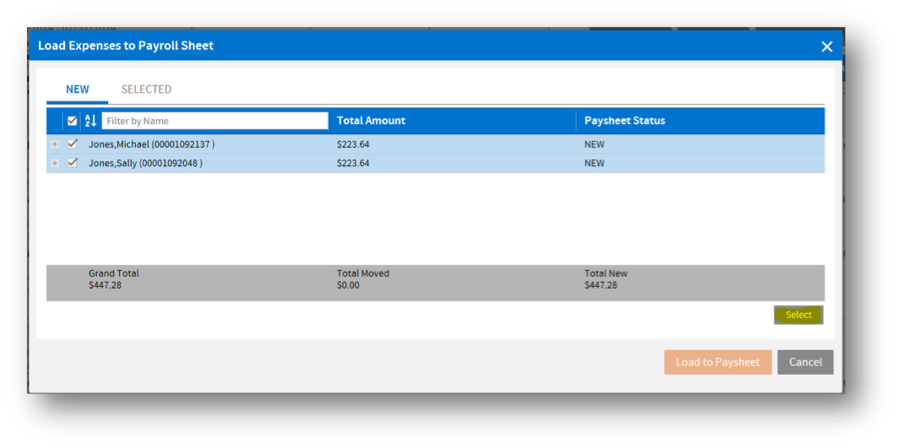
Task: Click the Grand Total $447.28 value
Action: tap(104, 285)
